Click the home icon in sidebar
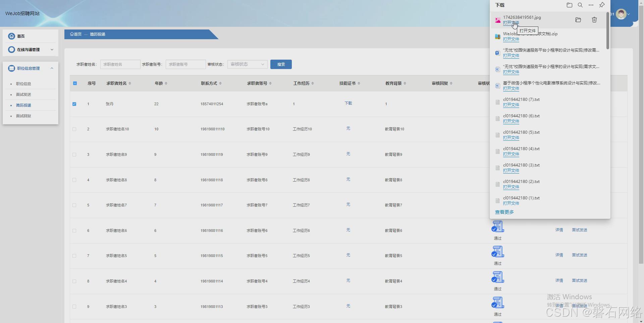Image resolution: width=644 pixels, height=323 pixels. click(12, 36)
